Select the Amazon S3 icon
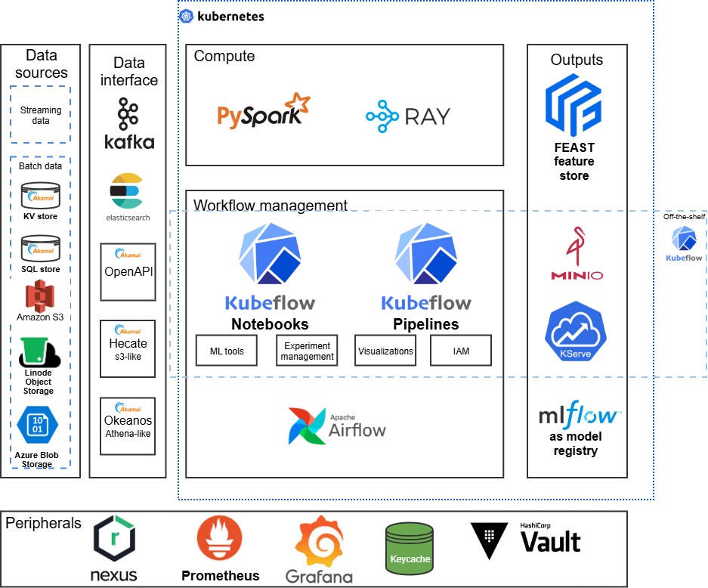The image size is (708, 588). pos(40,296)
